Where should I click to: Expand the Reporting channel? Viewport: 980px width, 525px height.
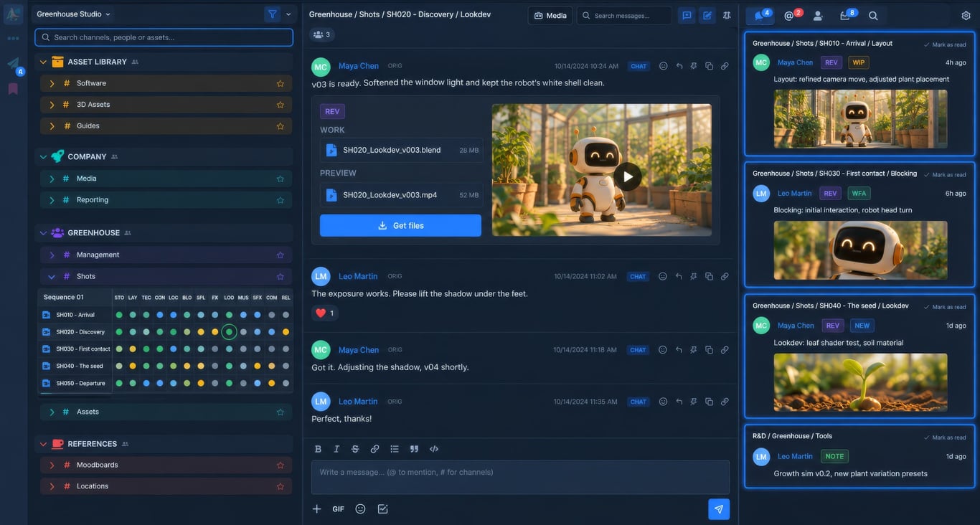(x=52, y=200)
